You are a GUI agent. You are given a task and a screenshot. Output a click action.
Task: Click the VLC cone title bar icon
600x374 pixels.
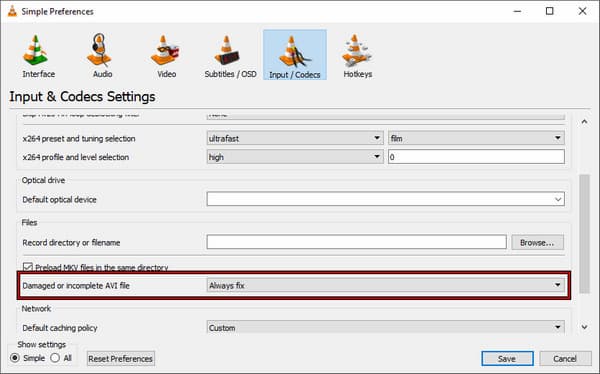click(12, 11)
